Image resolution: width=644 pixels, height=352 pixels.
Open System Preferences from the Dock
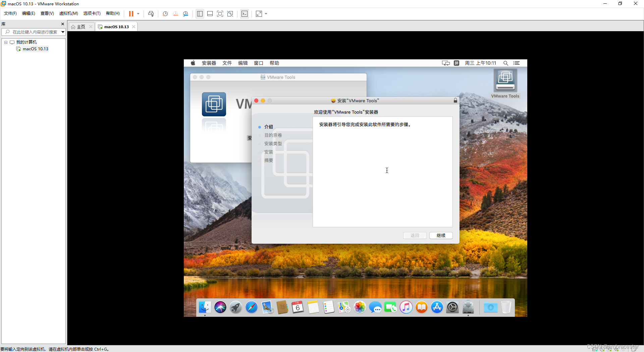click(x=452, y=307)
